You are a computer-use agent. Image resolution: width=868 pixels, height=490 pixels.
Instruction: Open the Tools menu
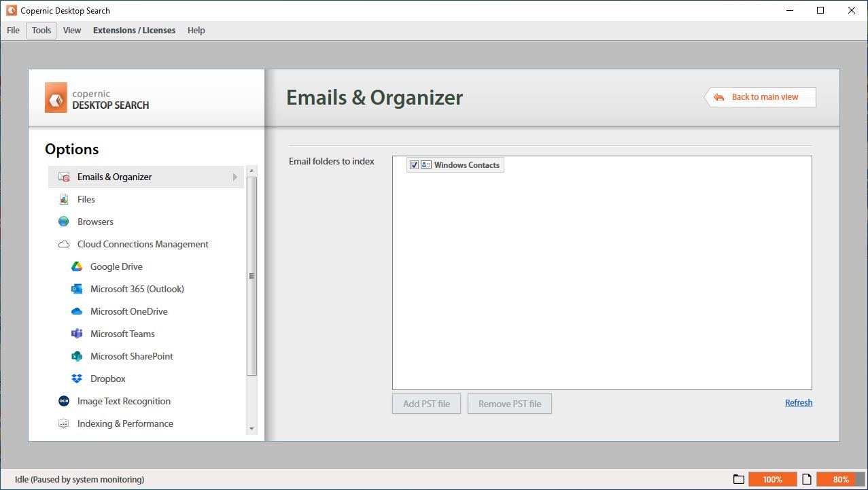pos(41,30)
